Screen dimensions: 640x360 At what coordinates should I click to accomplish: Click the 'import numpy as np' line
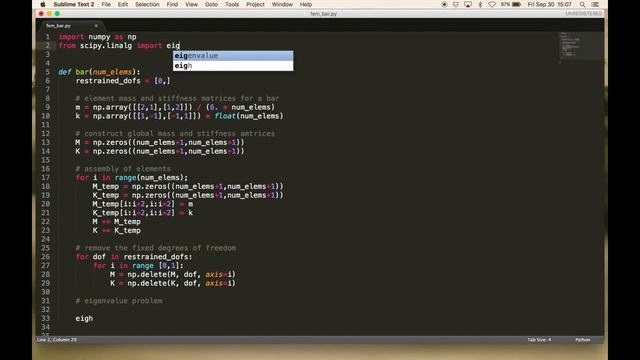point(98,37)
